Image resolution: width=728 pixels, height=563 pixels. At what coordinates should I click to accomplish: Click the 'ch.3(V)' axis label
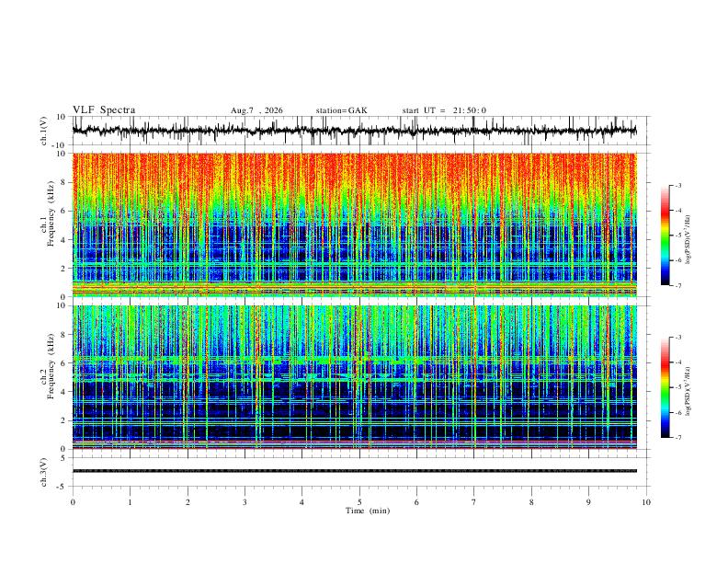click(44, 472)
